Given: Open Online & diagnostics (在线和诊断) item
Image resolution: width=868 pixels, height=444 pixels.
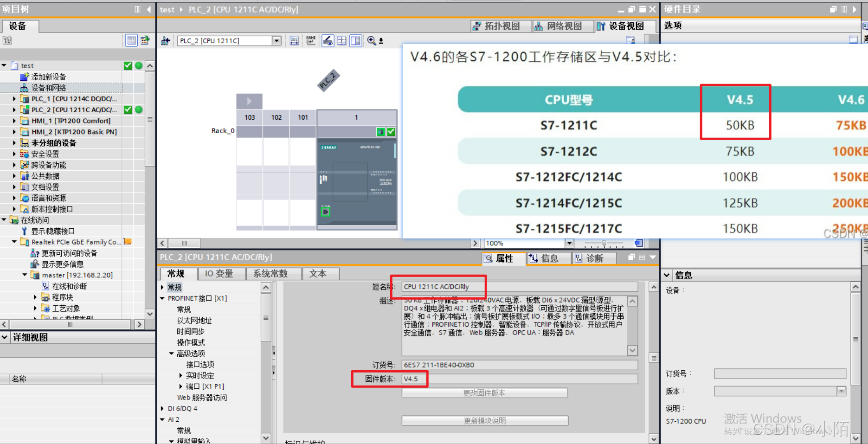Looking at the screenshot, I should point(69,286).
